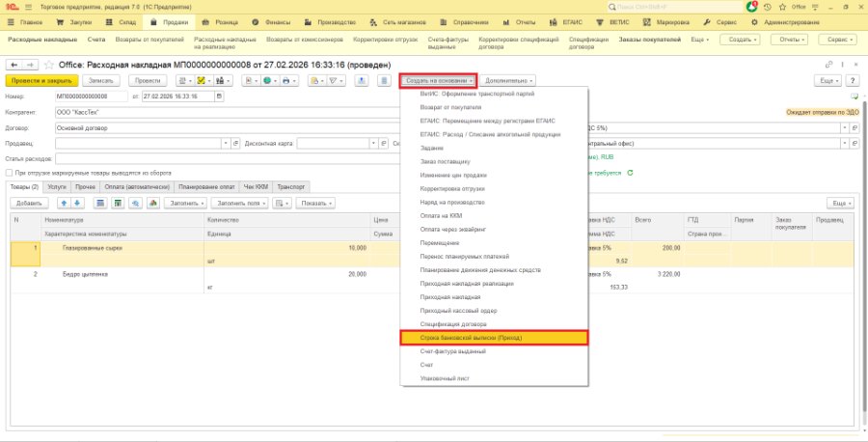Open history clock icon in title bar
The width and height of the screenshot is (868, 442).
click(768, 7)
